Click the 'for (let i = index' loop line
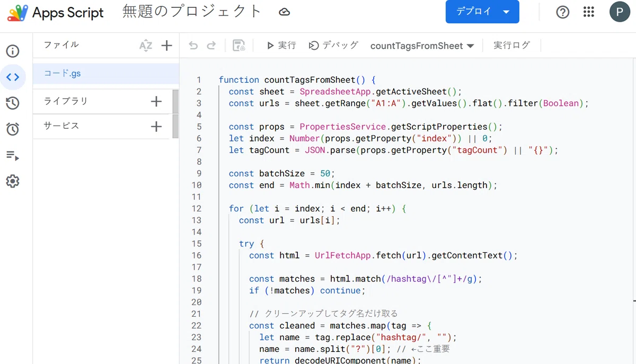Screen dimensions: 636x364 pos(317,209)
